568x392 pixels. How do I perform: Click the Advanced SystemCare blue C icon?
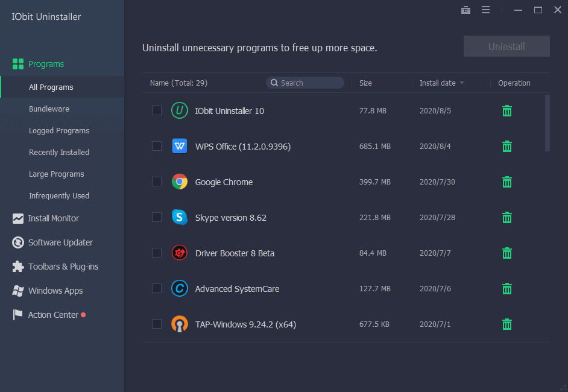179,288
